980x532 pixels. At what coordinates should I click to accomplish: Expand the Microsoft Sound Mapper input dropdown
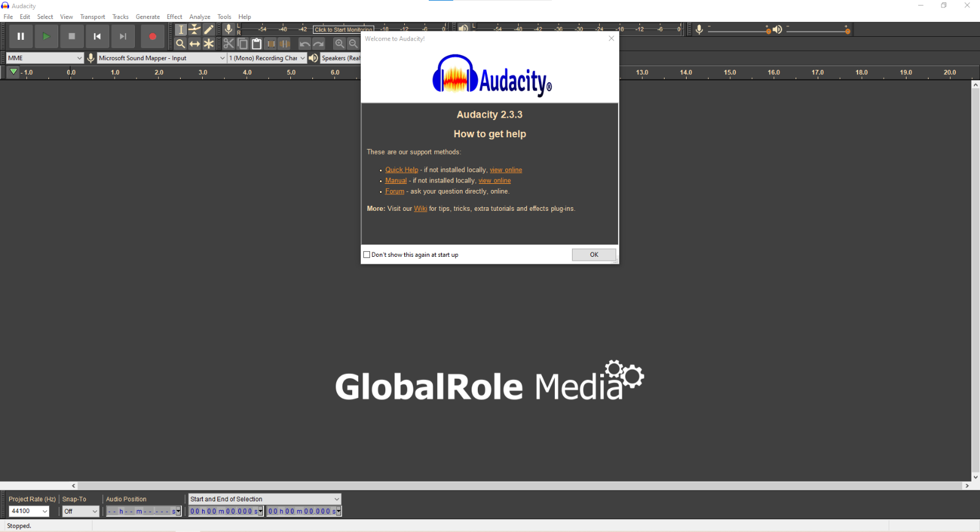click(x=162, y=58)
